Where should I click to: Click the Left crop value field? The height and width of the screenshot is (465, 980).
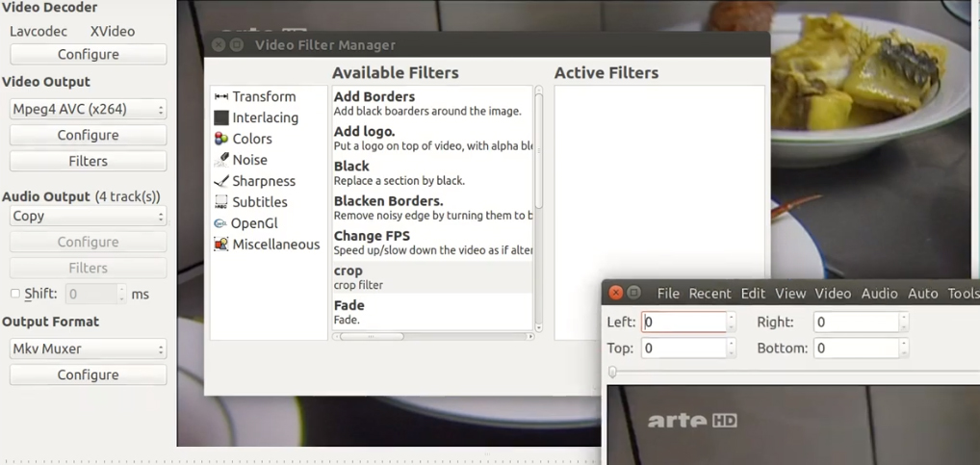coord(683,322)
